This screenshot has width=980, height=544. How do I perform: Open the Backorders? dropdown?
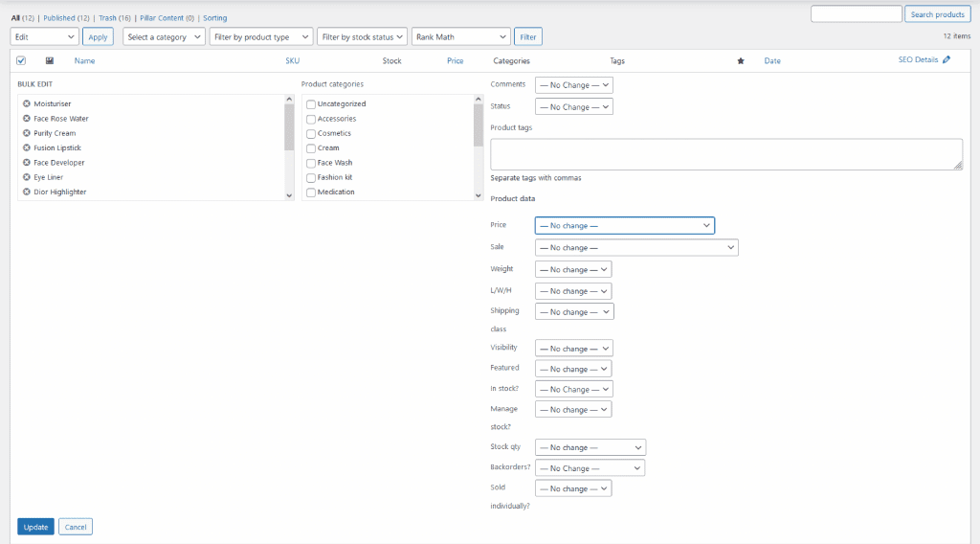click(x=590, y=468)
